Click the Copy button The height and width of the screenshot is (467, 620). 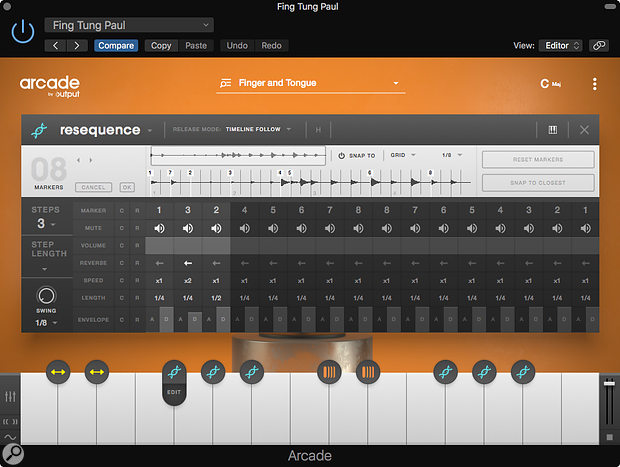tap(161, 45)
